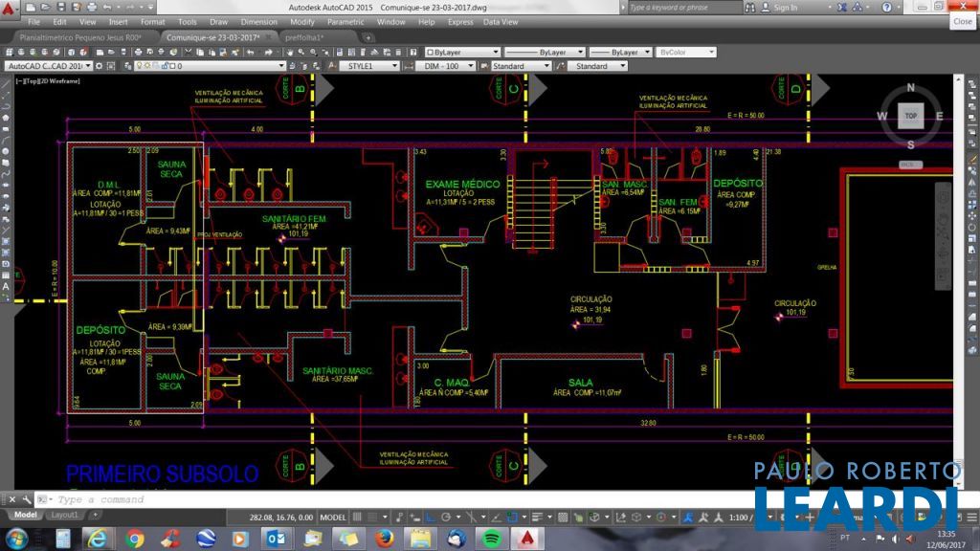Toggle grid display in status bar
The width and height of the screenshot is (980, 551).
357,517
